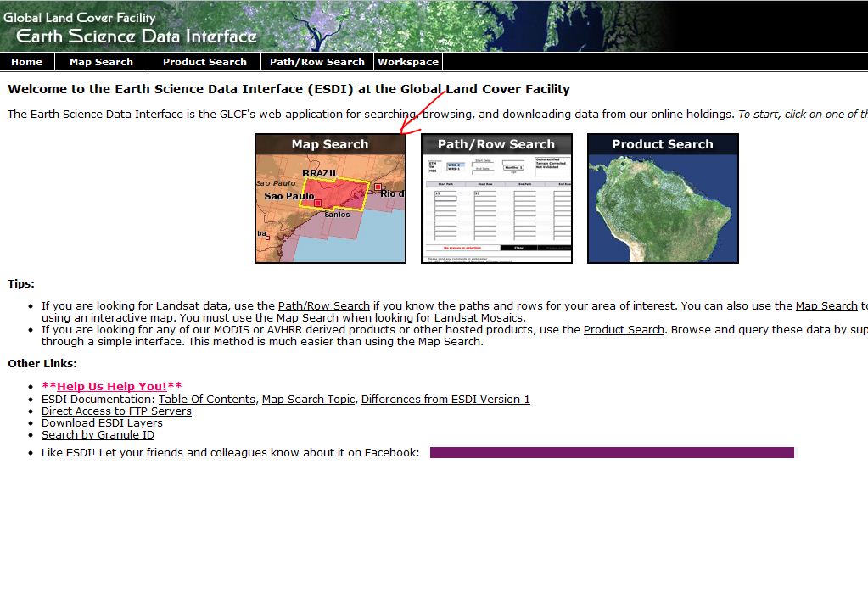Open Direct Access to FTP Servers link
The image size is (868, 604).
(x=116, y=411)
